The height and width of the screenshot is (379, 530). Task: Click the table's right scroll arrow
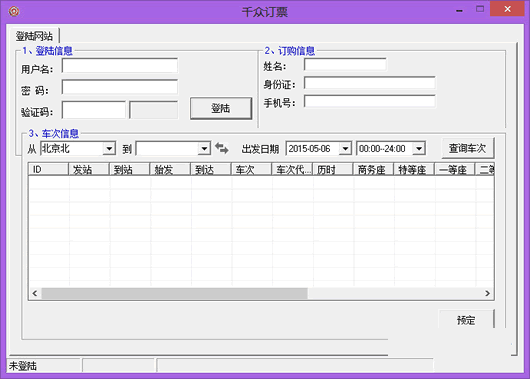pyautogui.click(x=487, y=293)
